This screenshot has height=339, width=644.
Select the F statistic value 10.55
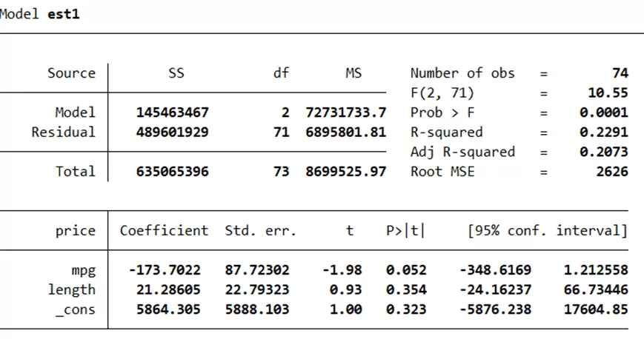pyautogui.click(x=608, y=93)
